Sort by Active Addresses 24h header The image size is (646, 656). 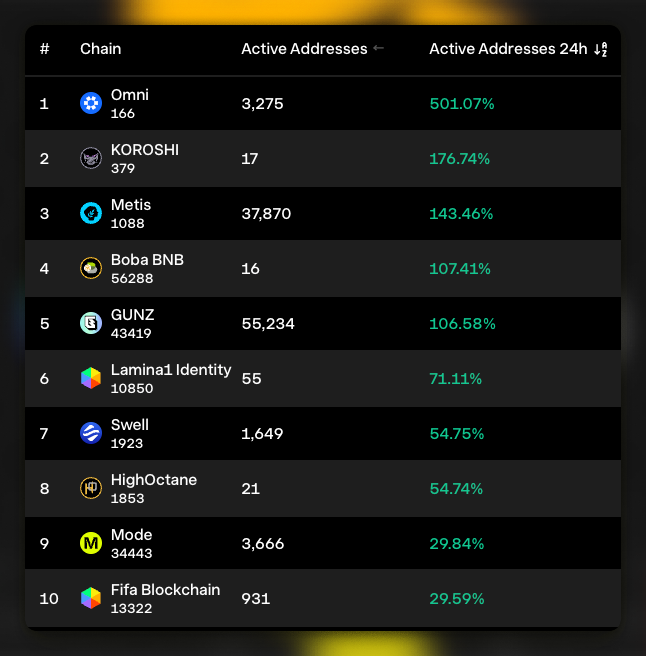[x=508, y=49]
